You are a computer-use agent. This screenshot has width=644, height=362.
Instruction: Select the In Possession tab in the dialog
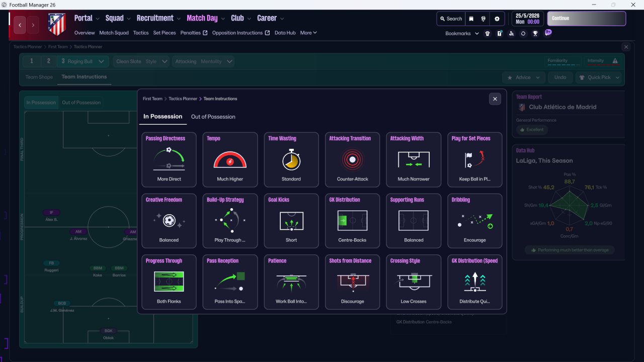[163, 117]
